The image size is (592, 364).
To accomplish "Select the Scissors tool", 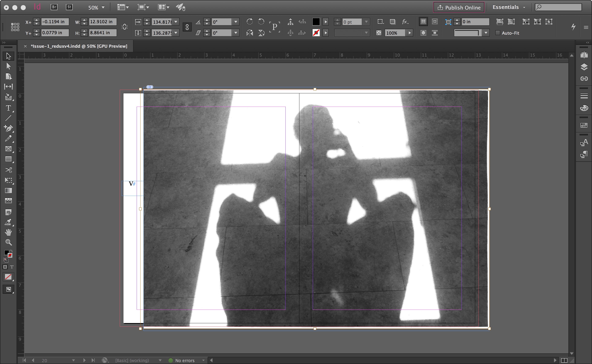I will [8, 170].
